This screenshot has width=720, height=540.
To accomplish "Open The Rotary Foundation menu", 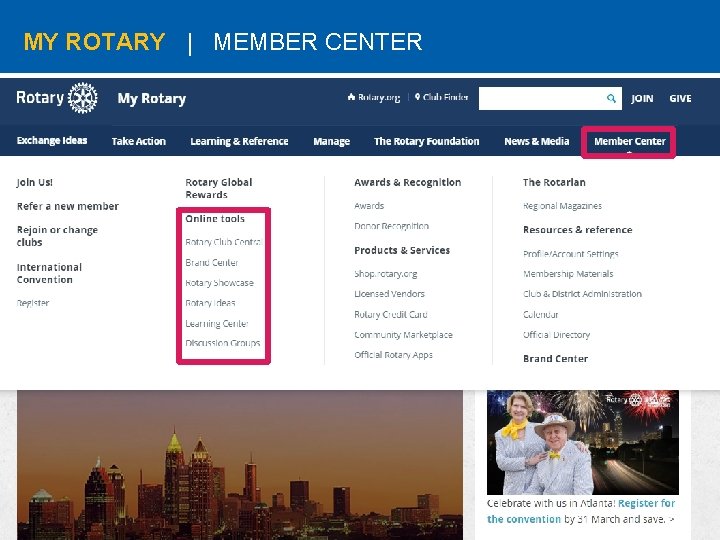I will coord(427,141).
